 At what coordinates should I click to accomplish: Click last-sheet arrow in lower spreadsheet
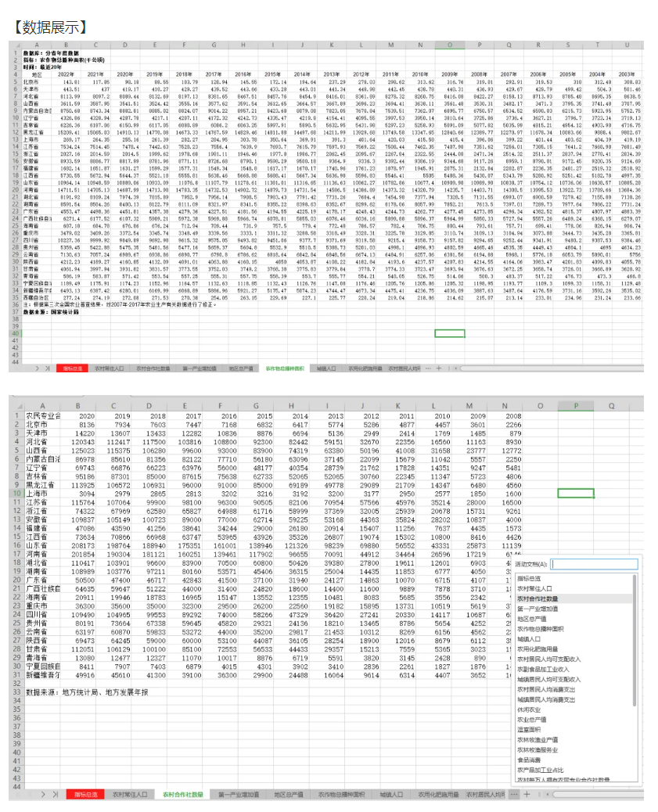click(55, 794)
